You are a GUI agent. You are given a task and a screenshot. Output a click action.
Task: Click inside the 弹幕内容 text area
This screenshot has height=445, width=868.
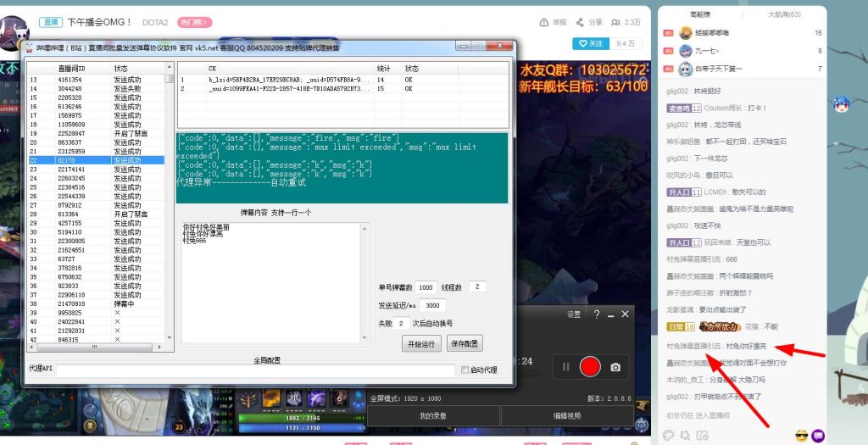click(x=271, y=282)
